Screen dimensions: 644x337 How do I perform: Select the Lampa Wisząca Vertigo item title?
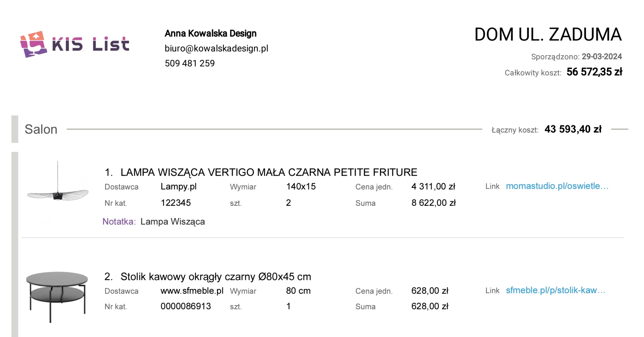coord(268,172)
